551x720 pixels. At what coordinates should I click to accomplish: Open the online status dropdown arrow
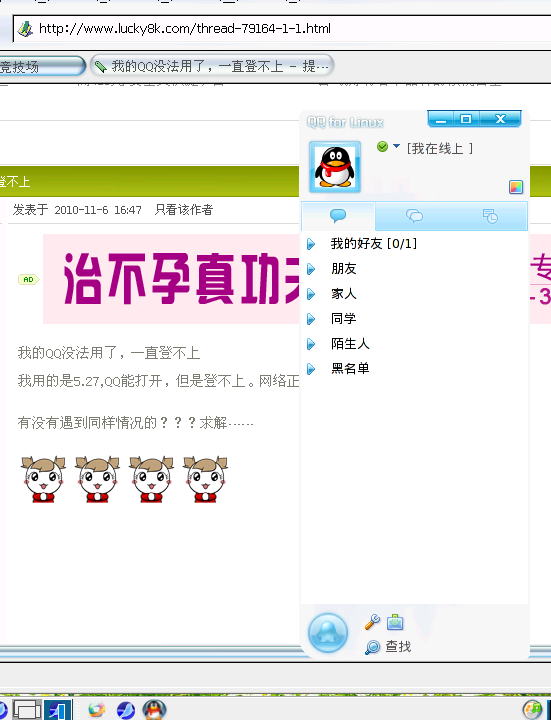[x=396, y=146]
